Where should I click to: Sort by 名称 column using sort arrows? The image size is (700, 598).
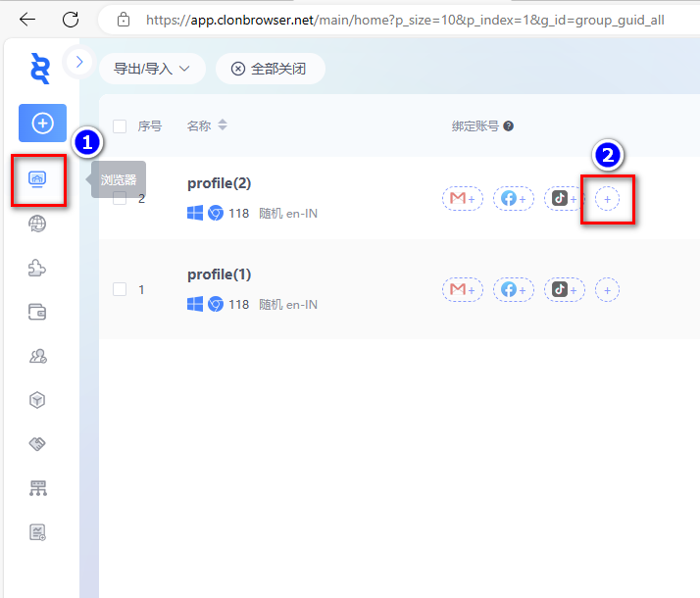point(223,125)
